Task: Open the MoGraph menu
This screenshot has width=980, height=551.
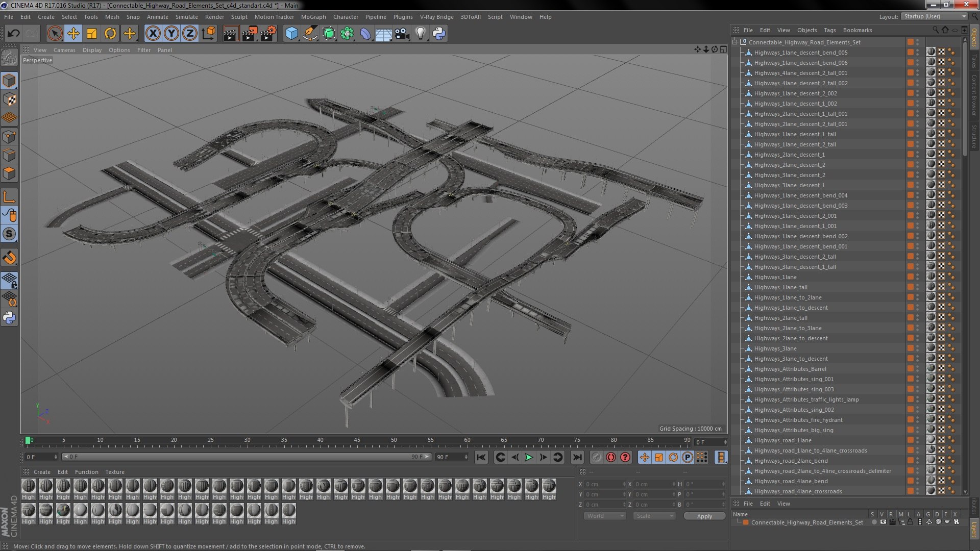Action: [313, 17]
